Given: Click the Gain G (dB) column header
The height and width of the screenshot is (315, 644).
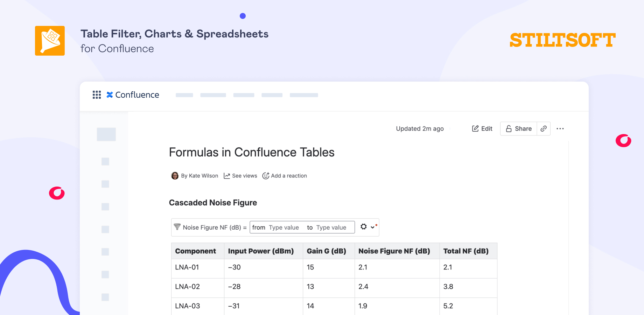Looking at the screenshot, I should tap(329, 251).
